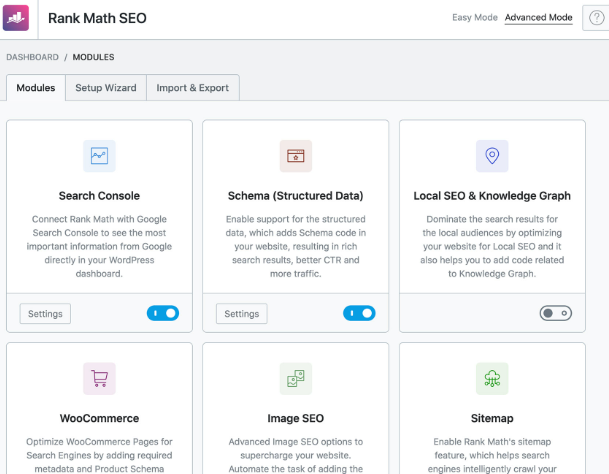Click the Image SEO card heading
Image resolution: width=609 pixels, height=474 pixels.
click(x=296, y=418)
